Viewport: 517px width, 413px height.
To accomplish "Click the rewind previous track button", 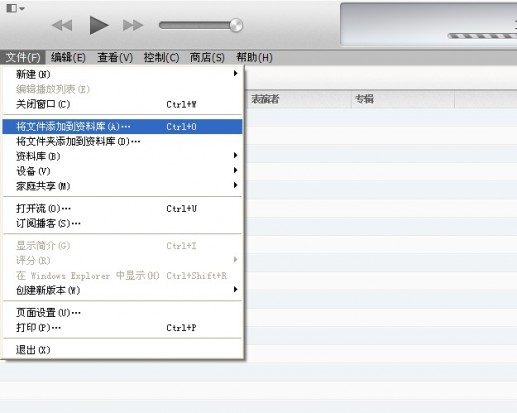I will click(62, 25).
